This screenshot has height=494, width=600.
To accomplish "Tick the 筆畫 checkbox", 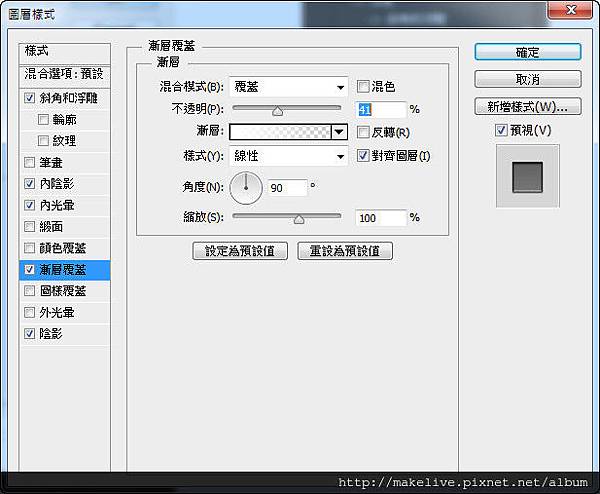I will coord(29,162).
